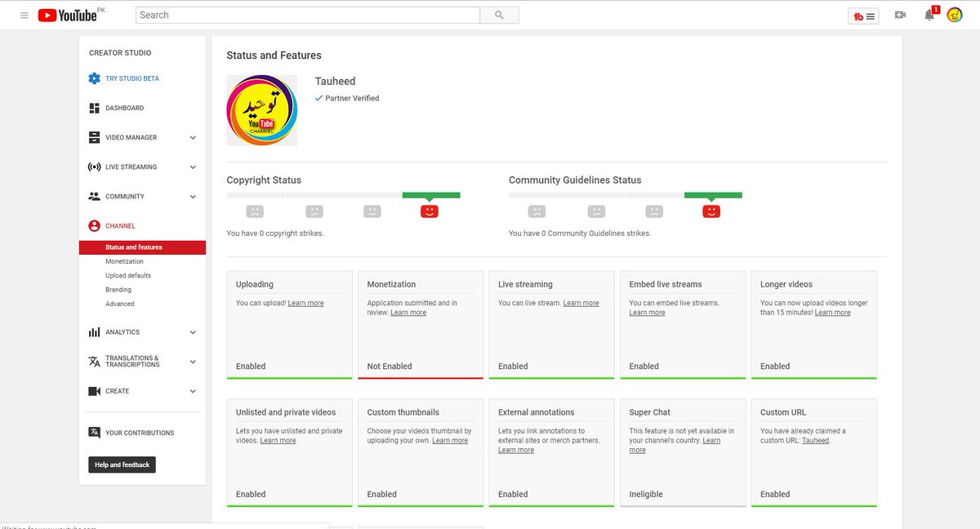Click the Live Streaming broadcast icon
The width and height of the screenshot is (980, 529).
pyautogui.click(x=95, y=167)
